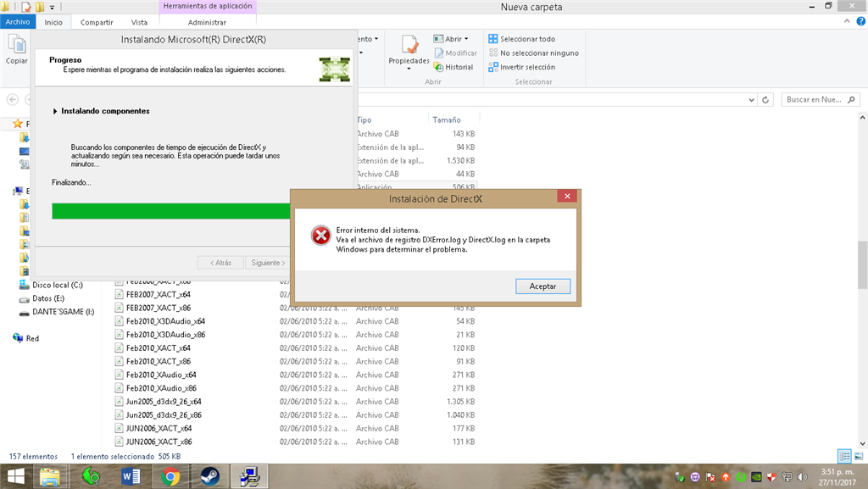Open the Propiedades dropdown arrow
The height and width of the screenshot is (489, 868).
[409, 69]
